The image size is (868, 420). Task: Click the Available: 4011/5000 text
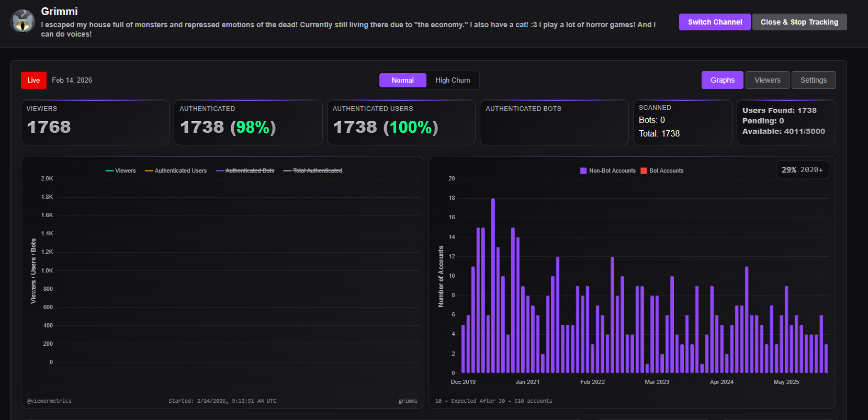tap(784, 131)
